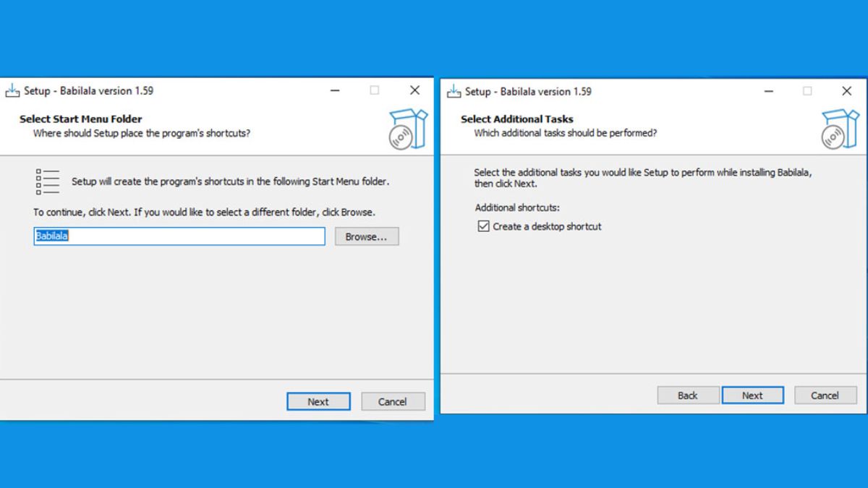The height and width of the screenshot is (488, 868).
Task: Click the installer box icon in the Start Menu Folder dialog
Action: click(408, 129)
